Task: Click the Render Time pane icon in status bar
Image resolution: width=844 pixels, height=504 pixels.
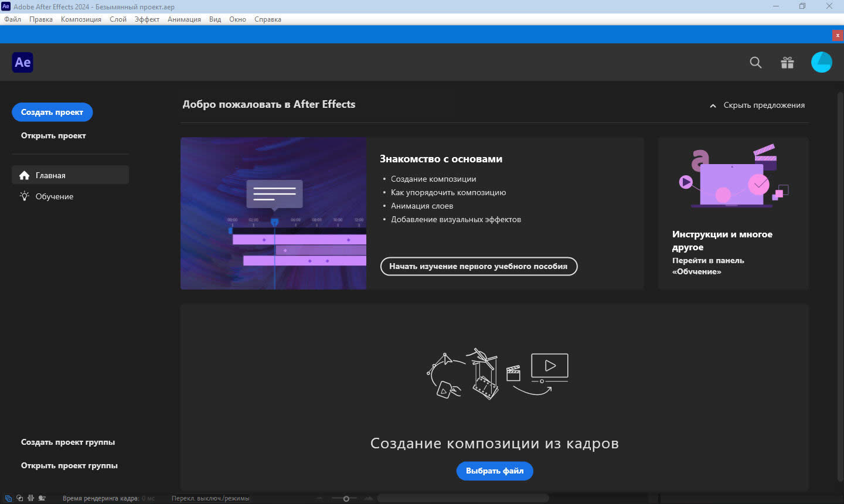Action: pyautogui.click(x=42, y=498)
